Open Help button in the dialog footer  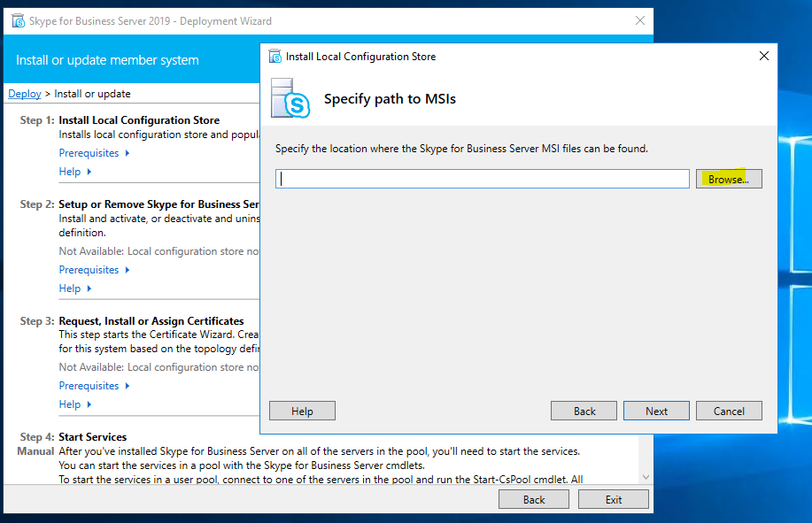click(302, 411)
